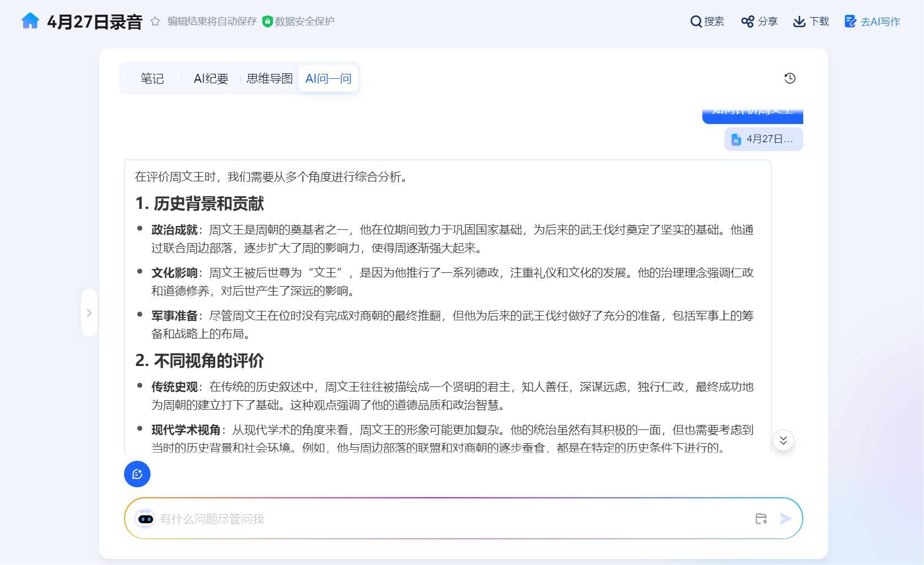This screenshot has width=924, height=565.
Task: Switch to the 笔记 tab
Action: coord(152,79)
